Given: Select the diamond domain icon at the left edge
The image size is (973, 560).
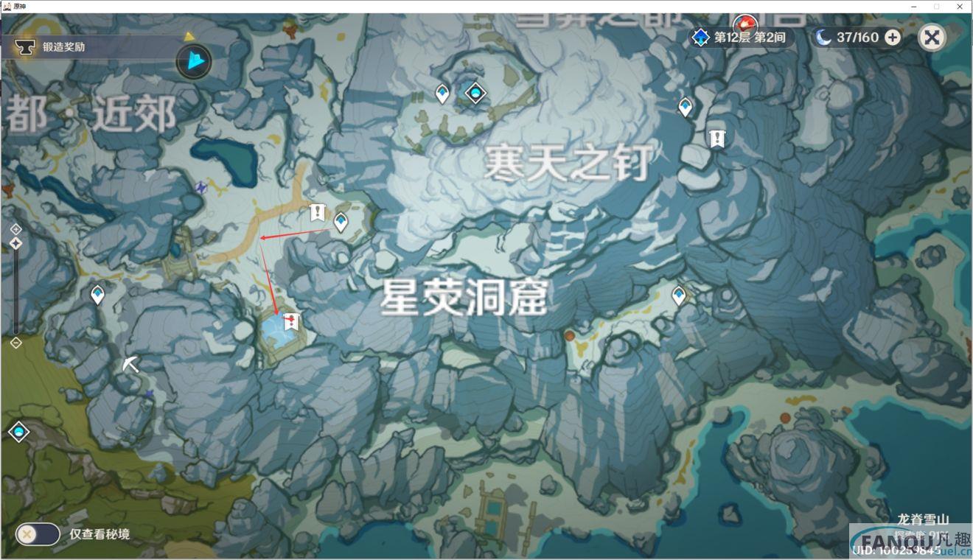Looking at the screenshot, I should [18, 432].
